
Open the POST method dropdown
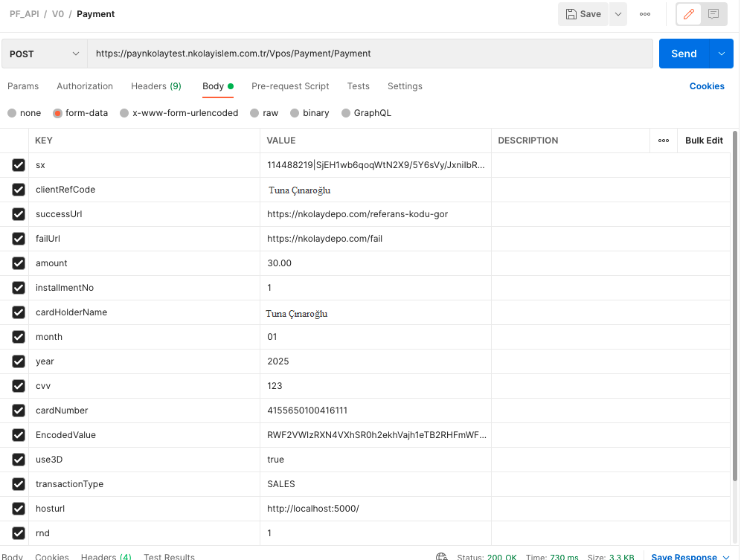pyautogui.click(x=45, y=54)
